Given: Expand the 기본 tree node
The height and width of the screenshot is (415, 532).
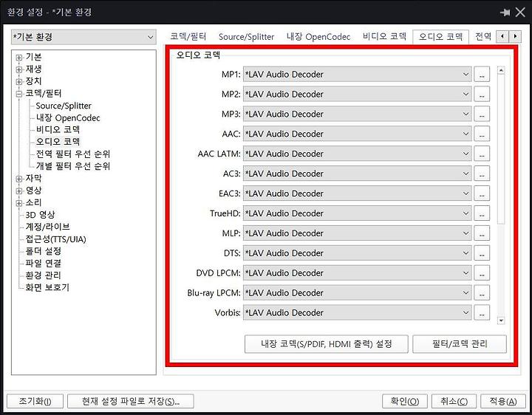Looking at the screenshot, I should click(19, 58).
